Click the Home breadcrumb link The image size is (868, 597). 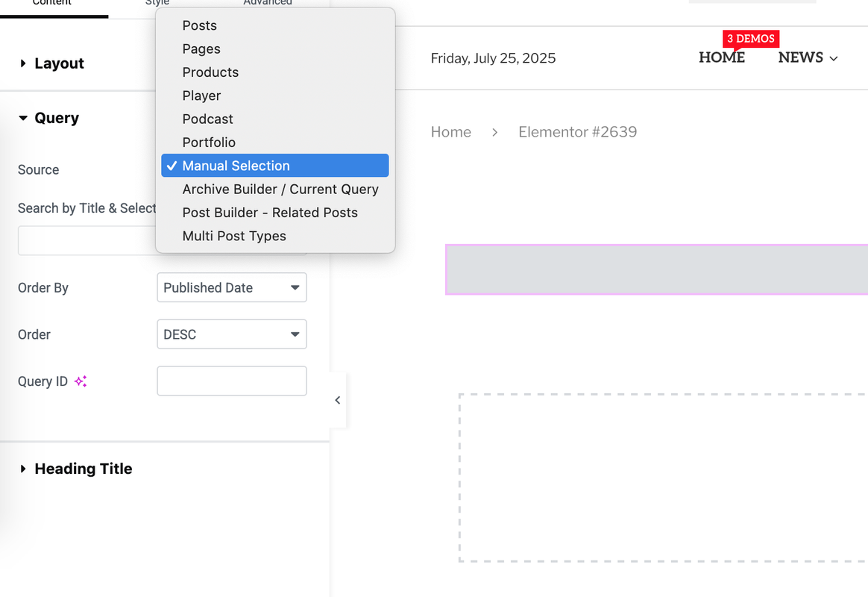[450, 132]
